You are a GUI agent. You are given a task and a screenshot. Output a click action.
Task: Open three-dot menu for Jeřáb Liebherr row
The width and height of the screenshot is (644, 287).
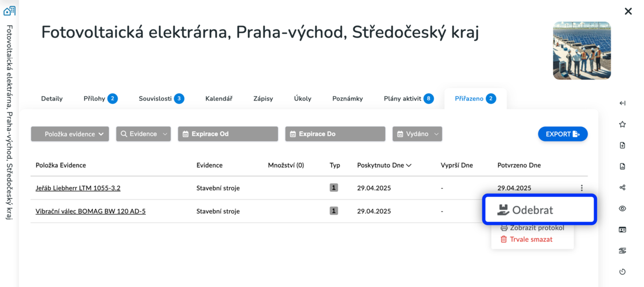(582, 188)
